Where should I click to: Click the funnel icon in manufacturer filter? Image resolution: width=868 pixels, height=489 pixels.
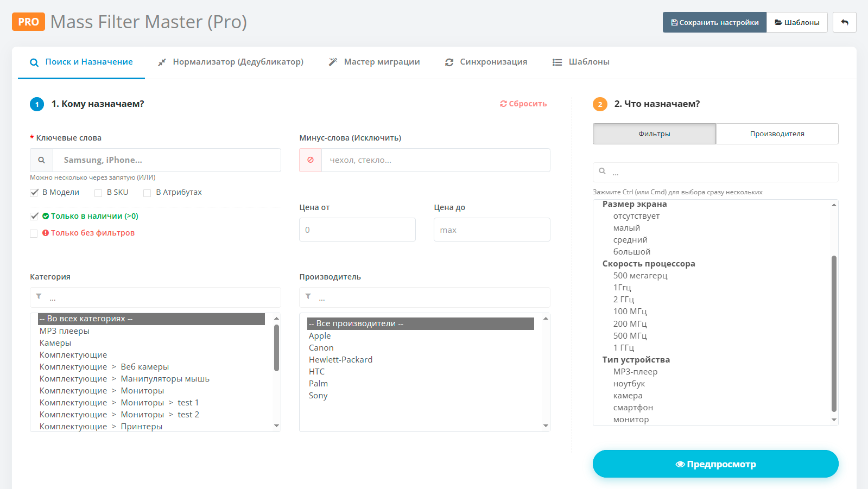[x=308, y=296]
